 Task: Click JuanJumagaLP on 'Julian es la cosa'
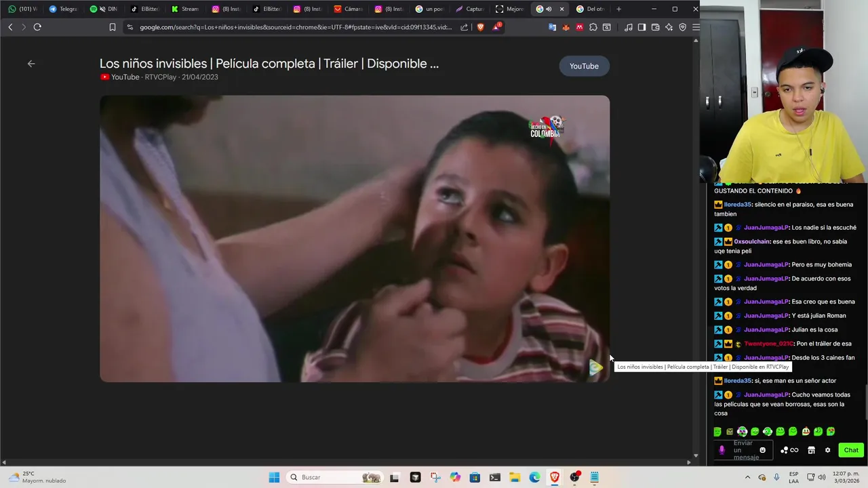(x=766, y=329)
